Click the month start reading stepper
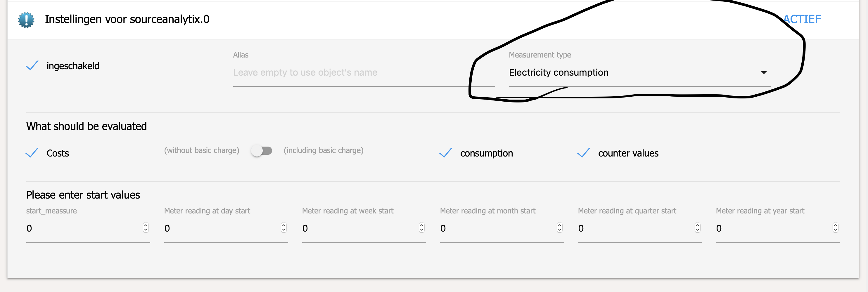 point(559,228)
